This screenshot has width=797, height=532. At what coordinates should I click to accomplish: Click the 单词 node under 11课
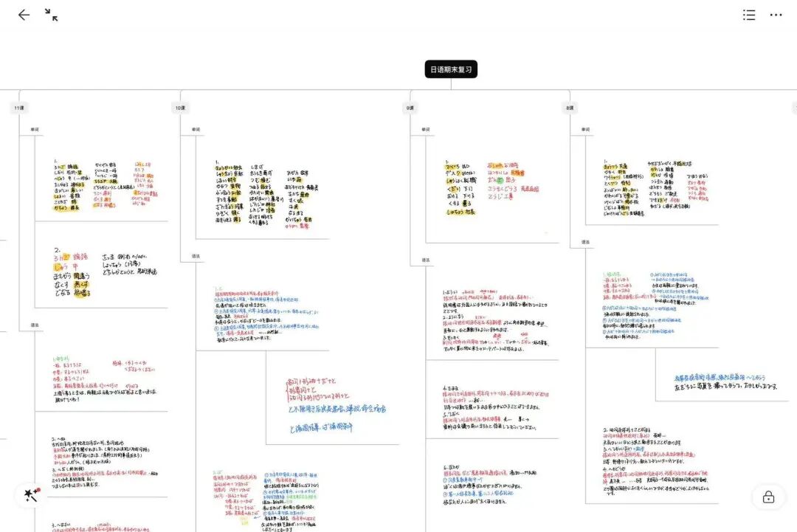(x=35, y=130)
